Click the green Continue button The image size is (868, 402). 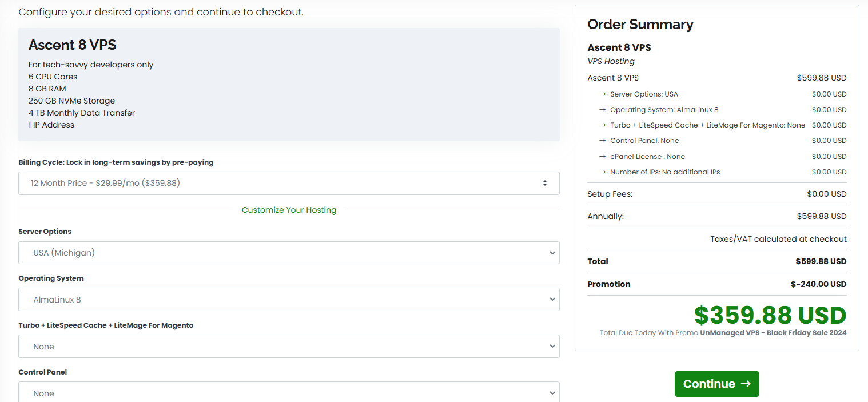(716, 384)
